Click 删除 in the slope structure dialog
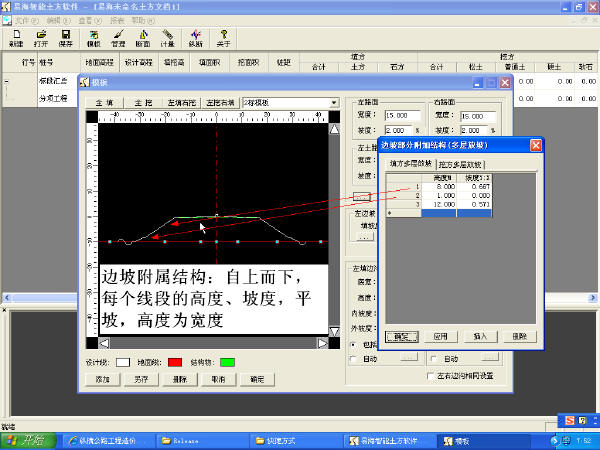The image size is (600, 450). point(520,337)
